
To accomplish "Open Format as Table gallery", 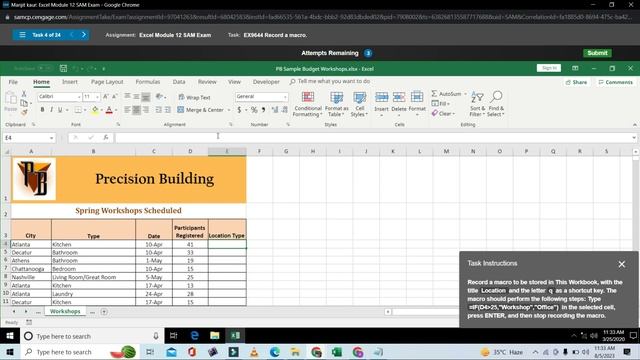I will coord(337,104).
